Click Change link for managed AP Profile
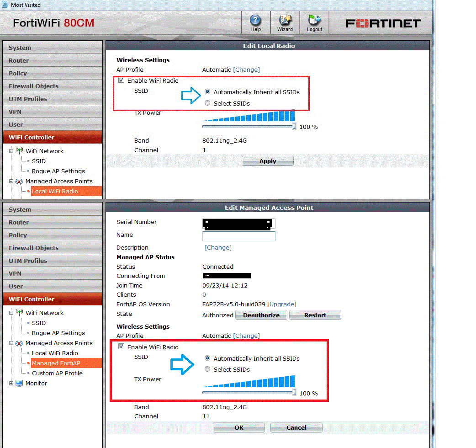 [x=246, y=336]
